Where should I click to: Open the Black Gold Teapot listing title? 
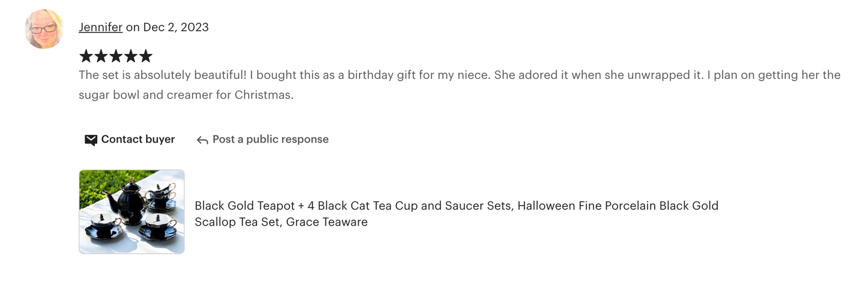point(457,214)
